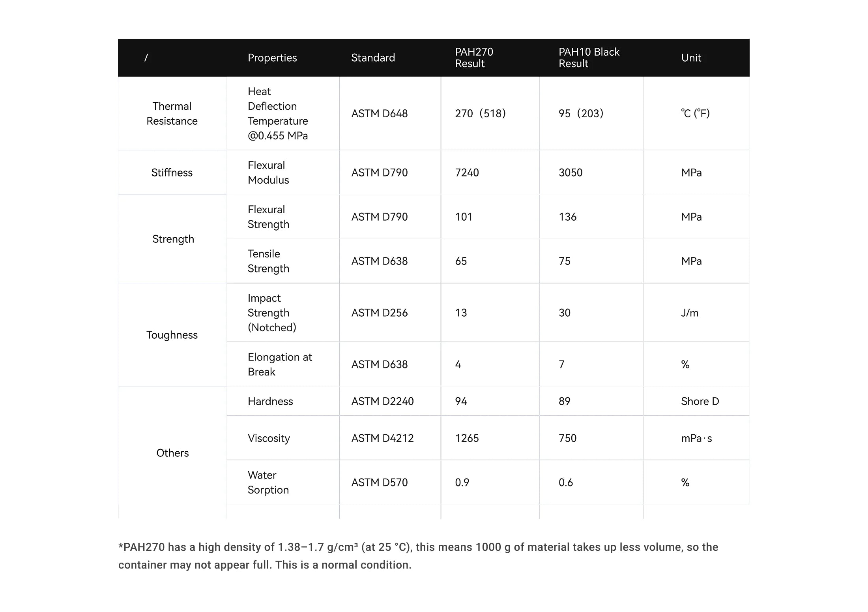Screen dimensions: 868x612
Task: Select the Shore D unit cell
Action: coord(700,402)
